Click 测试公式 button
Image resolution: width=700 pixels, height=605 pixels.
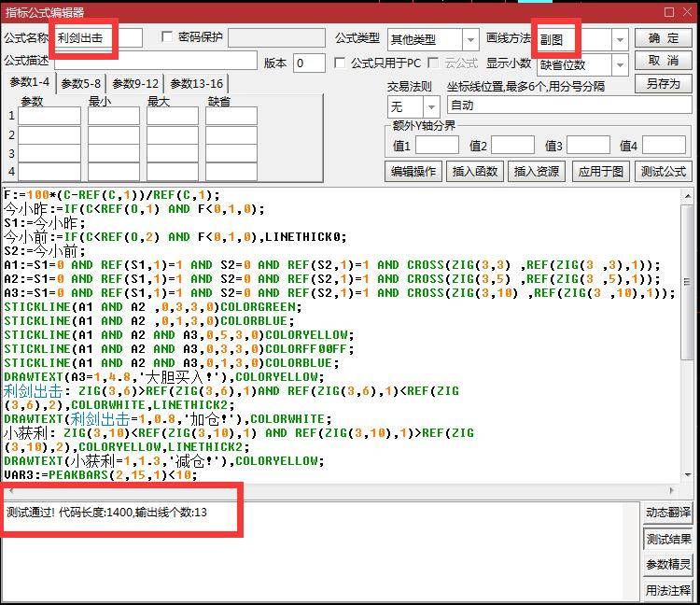point(663,172)
